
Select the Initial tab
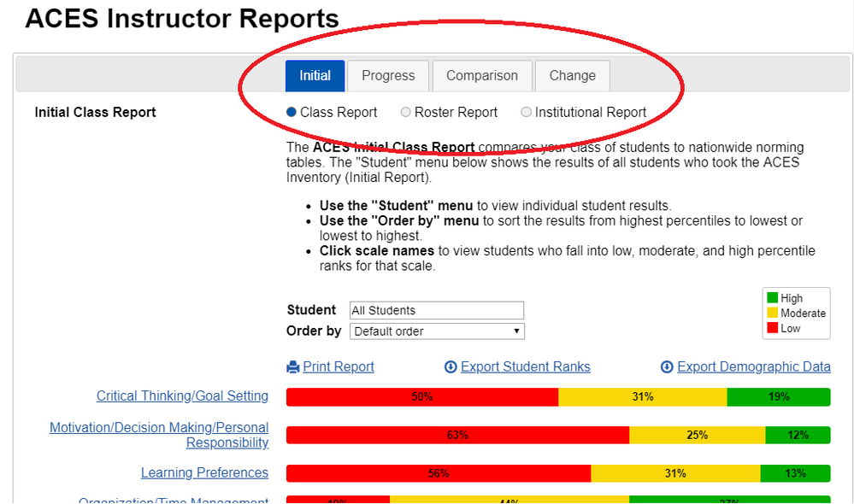click(315, 76)
